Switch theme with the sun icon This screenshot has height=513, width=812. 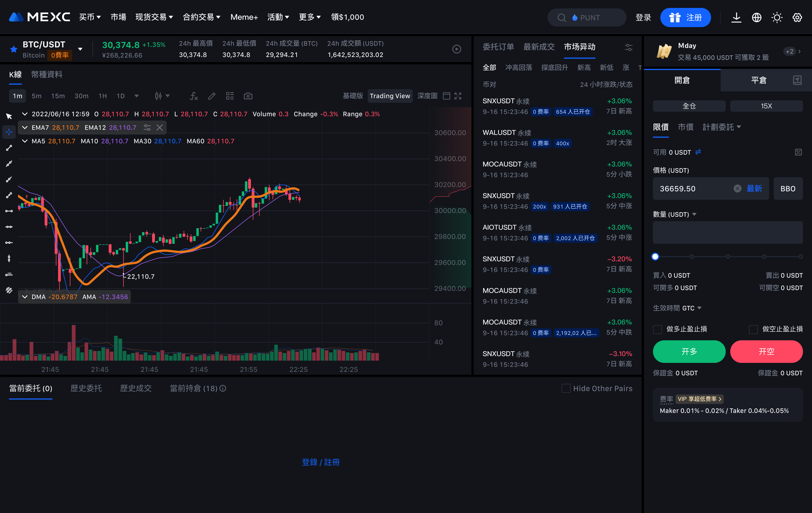coord(777,17)
